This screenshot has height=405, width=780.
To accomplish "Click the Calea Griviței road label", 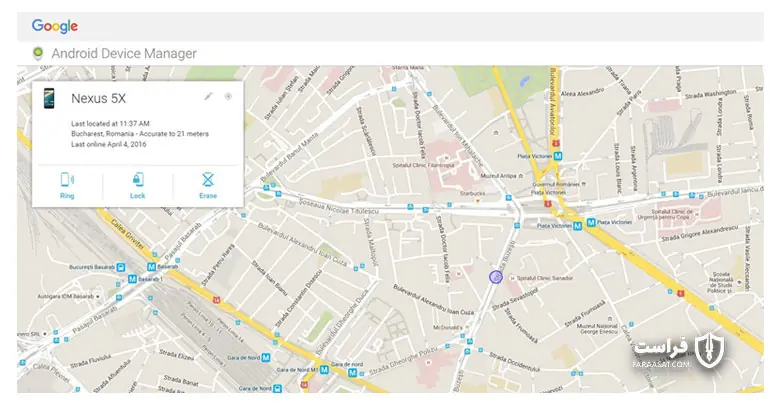I will pyautogui.click(x=127, y=232).
